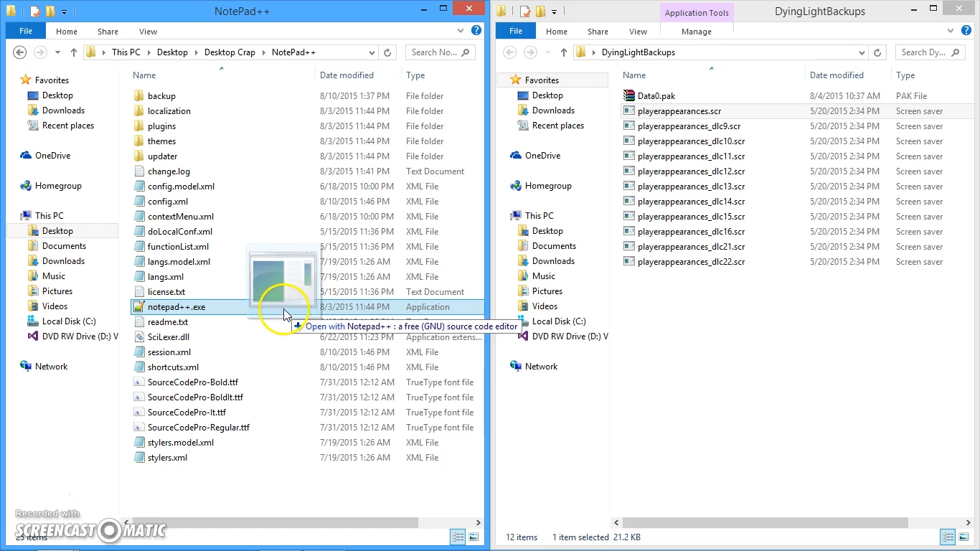Image resolution: width=980 pixels, height=551 pixels.
Task: Click the Help icon in NotePad++ window
Action: tap(476, 32)
